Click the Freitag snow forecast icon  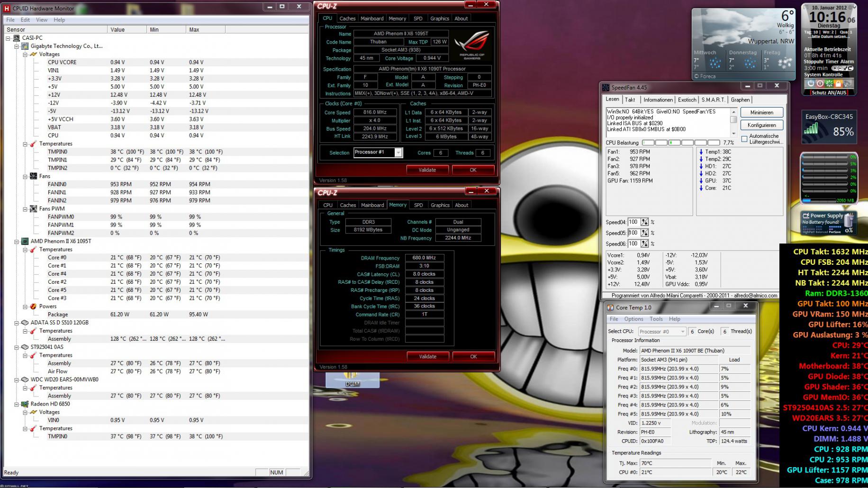point(785,63)
